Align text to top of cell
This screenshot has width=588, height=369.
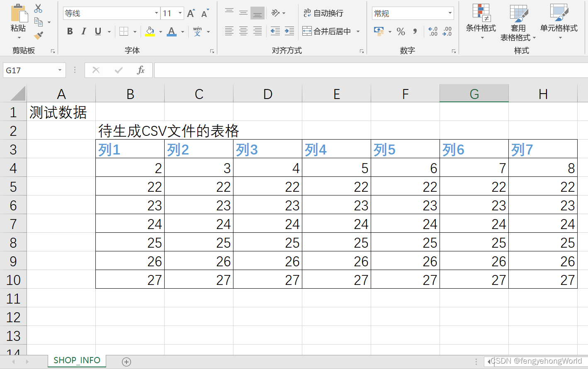click(x=229, y=13)
